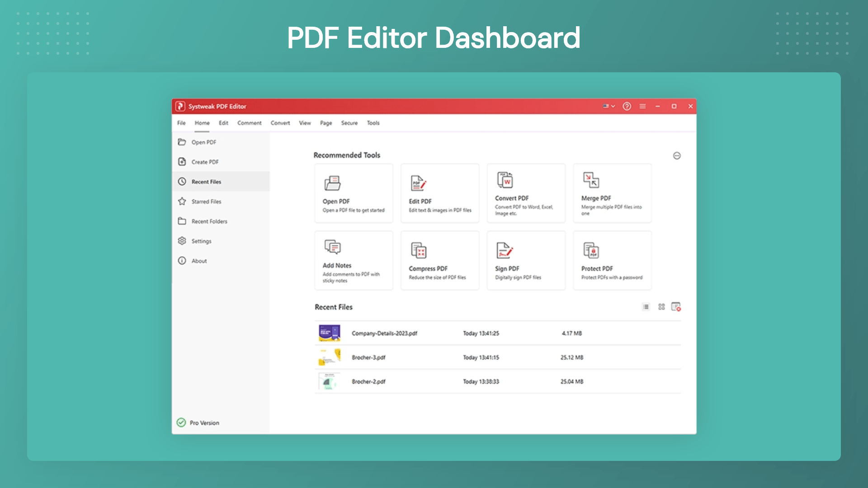Viewport: 868px width, 488px height.
Task: Open the Secure tab
Action: (349, 123)
